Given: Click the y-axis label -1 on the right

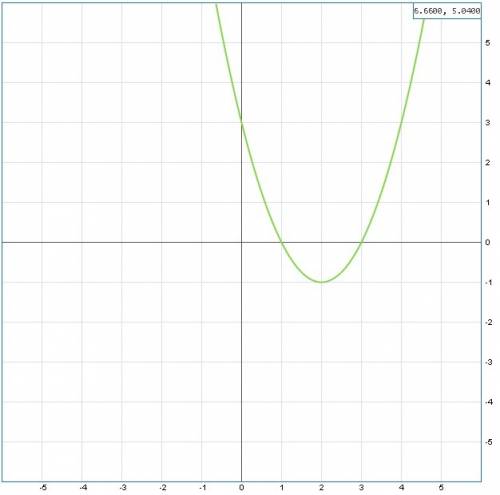Looking at the screenshot, I should (x=488, y=283).
